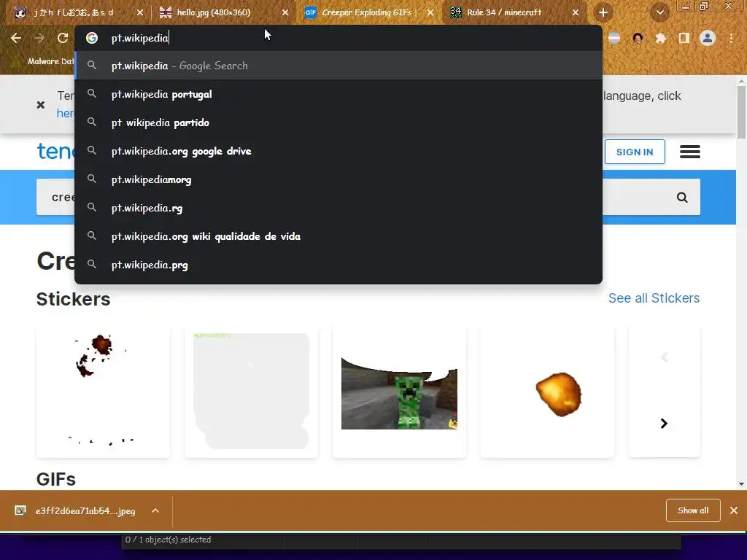Click the GIFs heading text
This screenshot has width=747, height=560.
click(56, 480)
